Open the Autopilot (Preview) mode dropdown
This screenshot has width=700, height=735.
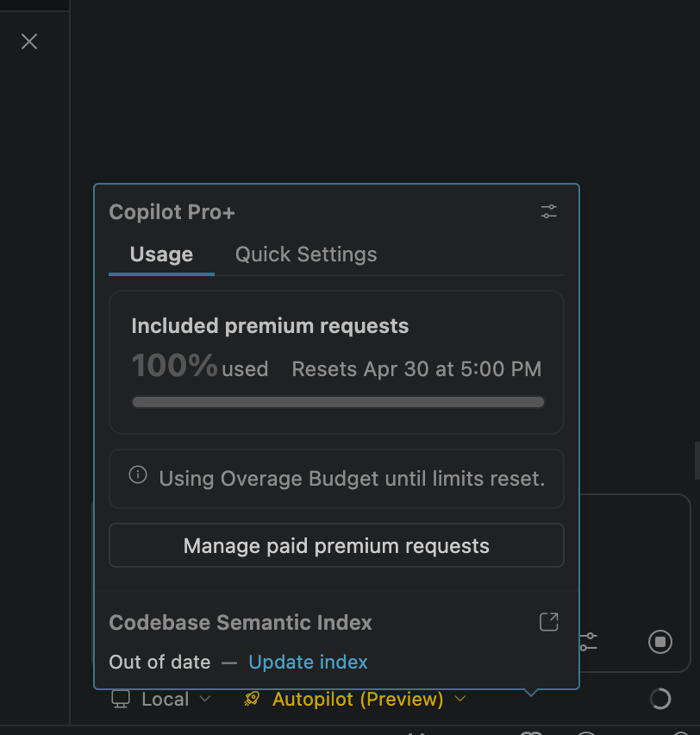click(x=354, y=699)
